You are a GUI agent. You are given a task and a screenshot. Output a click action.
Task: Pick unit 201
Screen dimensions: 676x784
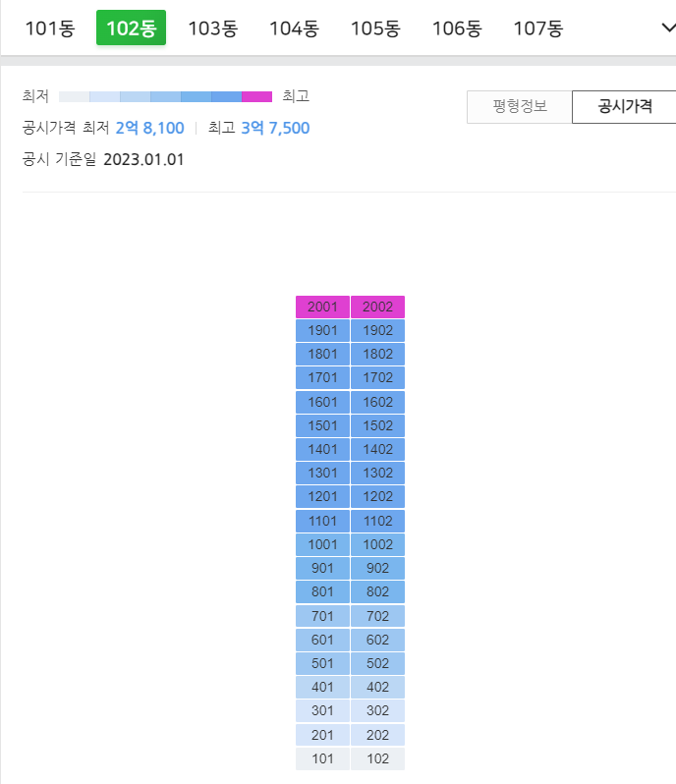[x=322, y=735]
